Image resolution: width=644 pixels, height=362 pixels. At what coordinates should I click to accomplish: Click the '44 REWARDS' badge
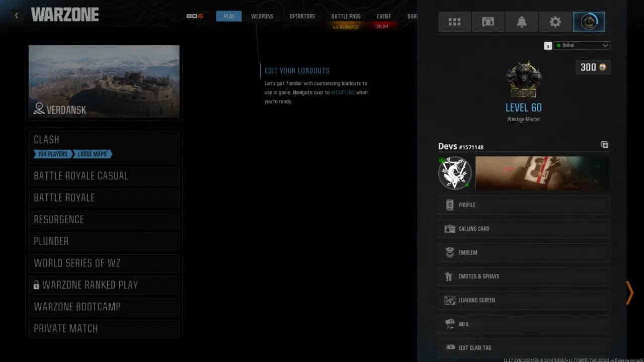pyautogui.click(x=346, y=27)
